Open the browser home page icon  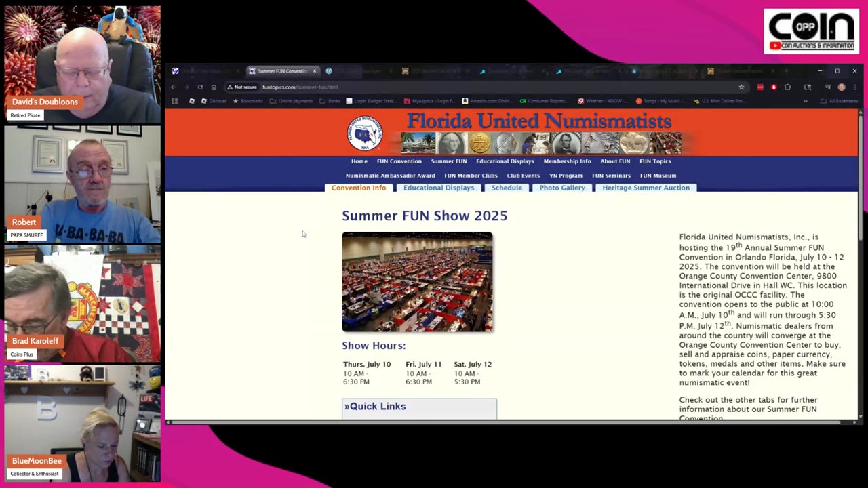214,87
